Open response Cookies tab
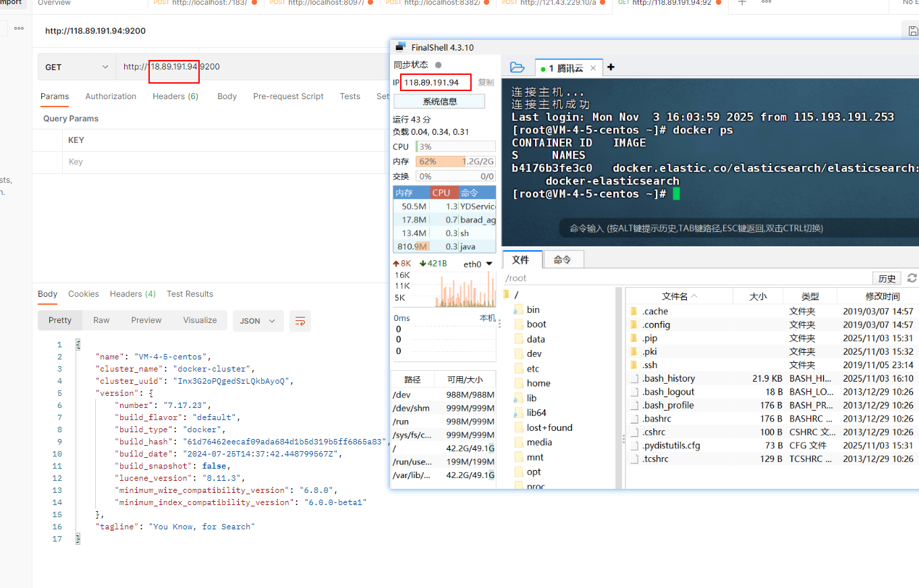This screenshot has height=588, width=919. pos(84,294)
